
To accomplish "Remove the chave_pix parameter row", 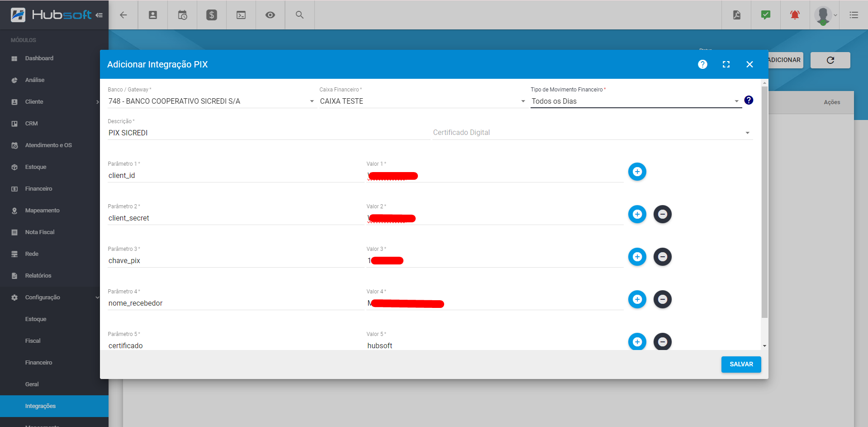I will point(662,257).
